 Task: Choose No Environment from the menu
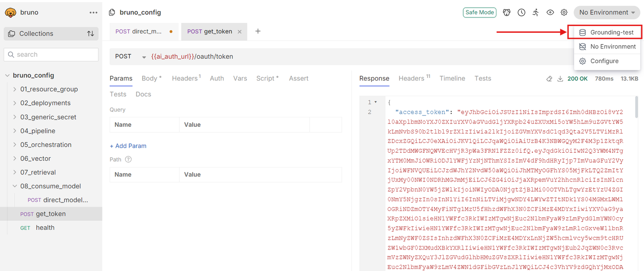click(x=607, y=47)
